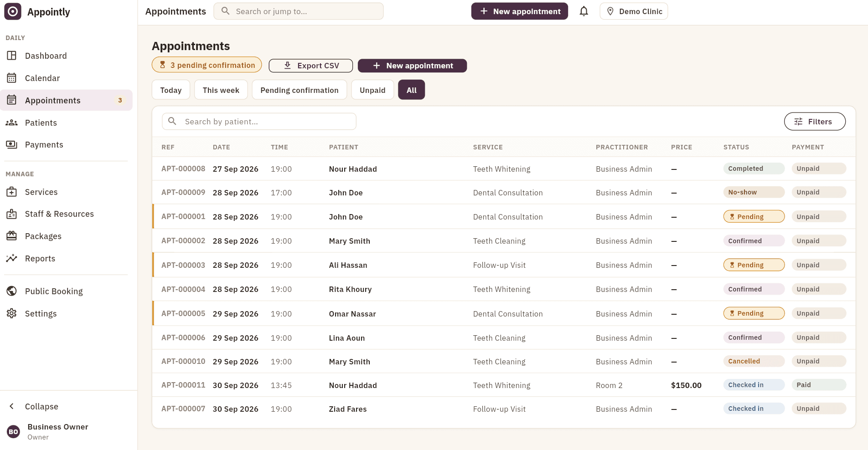Switch to the Unpaid tab
Screen dimensions: 868x450
click(x=372, y=90)
